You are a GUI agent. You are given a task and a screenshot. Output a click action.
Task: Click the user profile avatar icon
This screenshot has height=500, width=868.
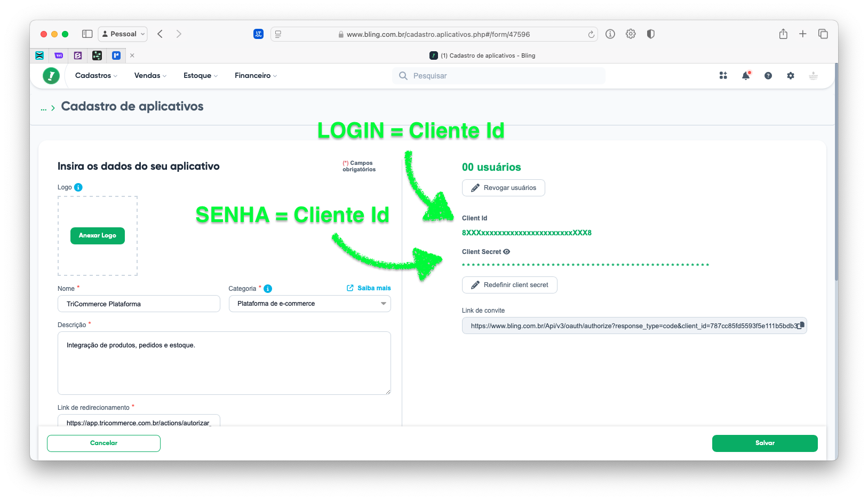coord(814,76)
